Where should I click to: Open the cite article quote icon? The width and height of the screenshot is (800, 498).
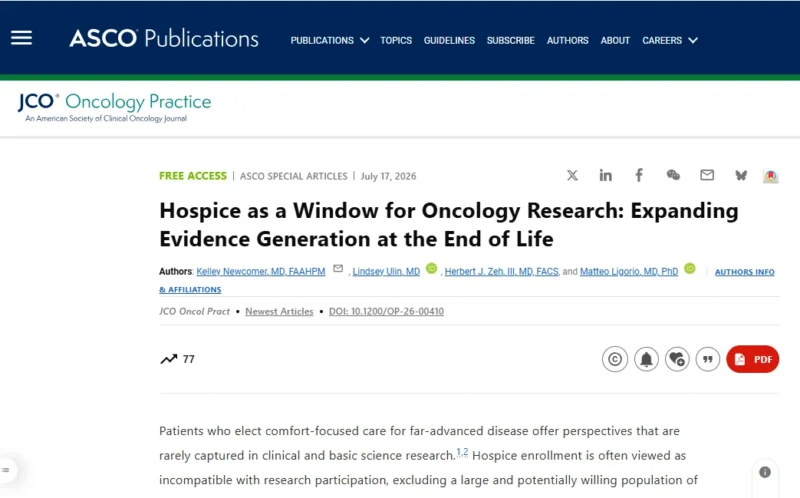pyautogui.click(x=708, y=359)
